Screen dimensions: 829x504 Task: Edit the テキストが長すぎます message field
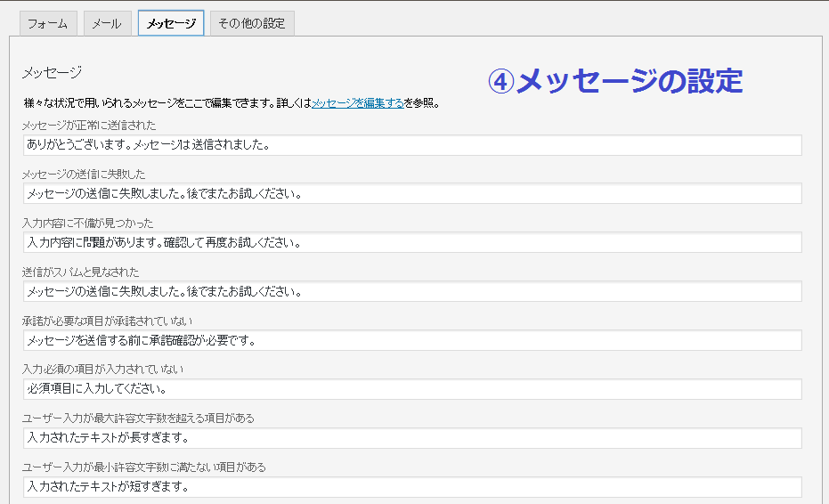click(x=411, y=438)
